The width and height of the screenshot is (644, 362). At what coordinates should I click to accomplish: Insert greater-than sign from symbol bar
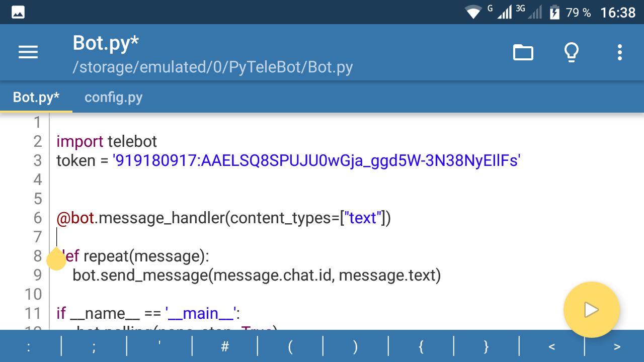coord(617,346)
